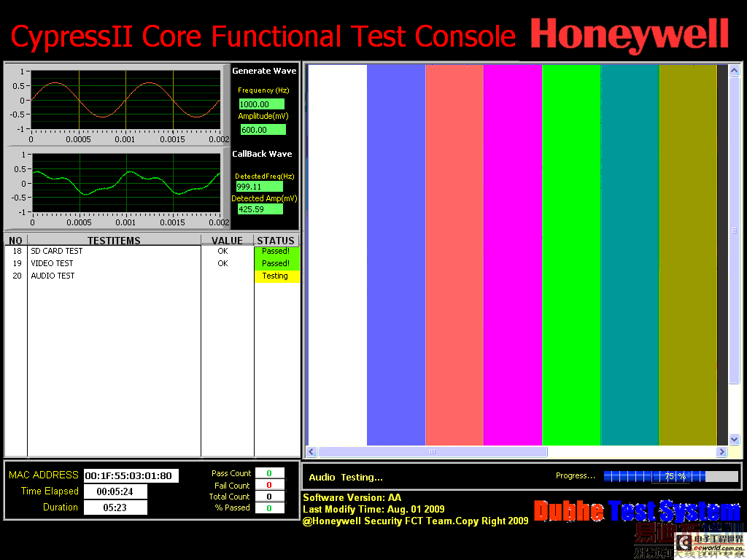Click the Time Elapsed value 00:05:24

(x=115, y=491)
